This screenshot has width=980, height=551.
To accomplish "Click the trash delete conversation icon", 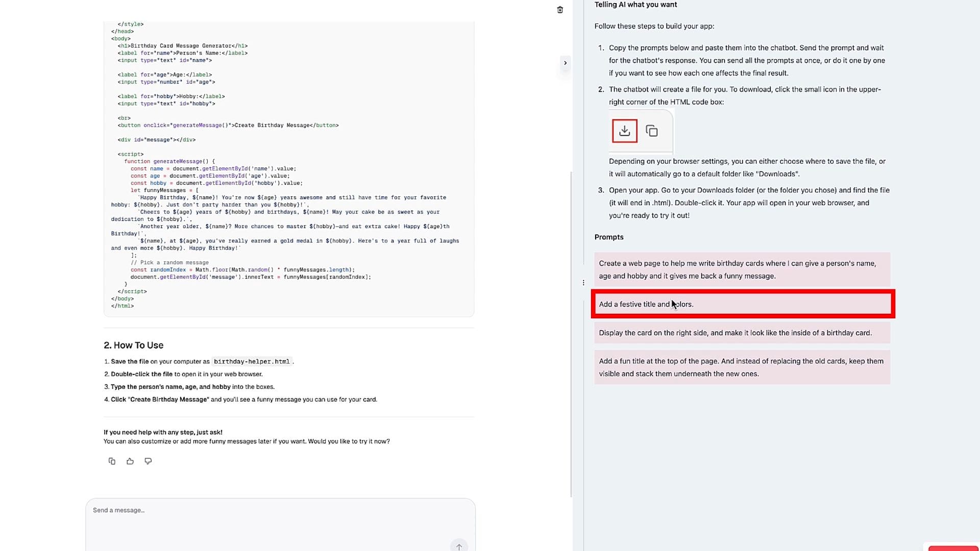I will (x=560, y=10).
